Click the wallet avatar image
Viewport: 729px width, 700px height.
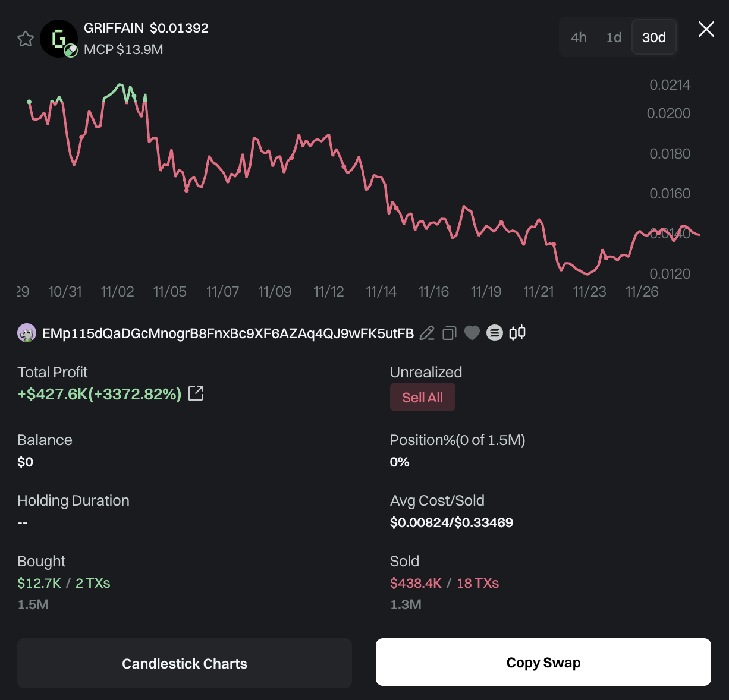pyautogui.click(x=27, y=333)
